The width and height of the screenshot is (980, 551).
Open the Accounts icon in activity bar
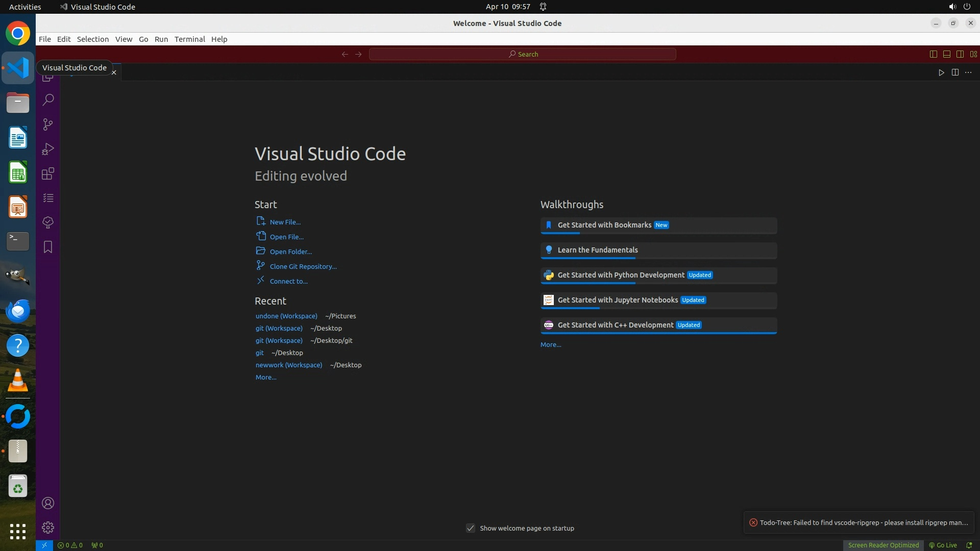click(x=48, y=503)
